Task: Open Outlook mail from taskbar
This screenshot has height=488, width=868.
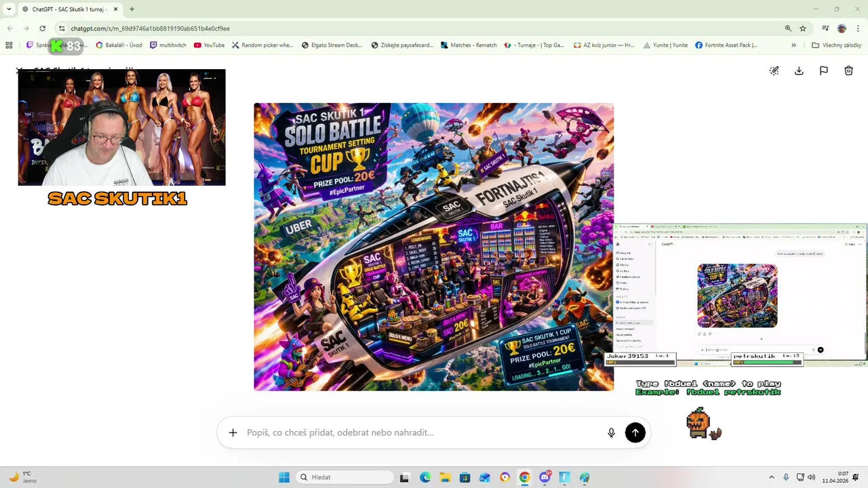Action: [484, 477]
